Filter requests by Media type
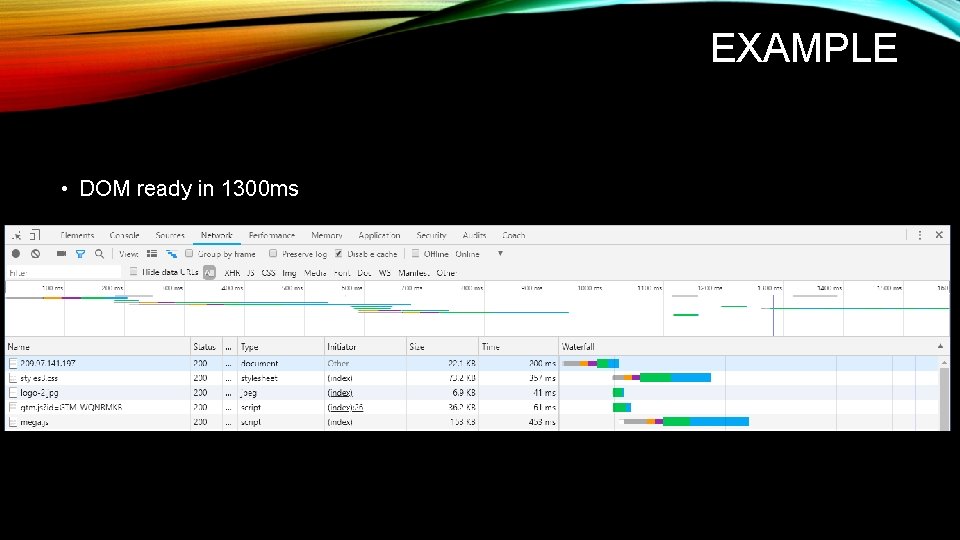960x540 pixels. (x=315, y=273)
